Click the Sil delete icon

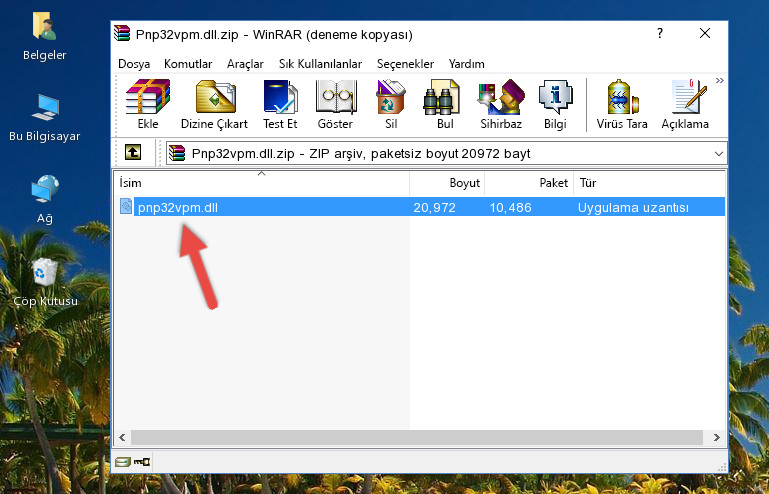[x=391, y=104]
